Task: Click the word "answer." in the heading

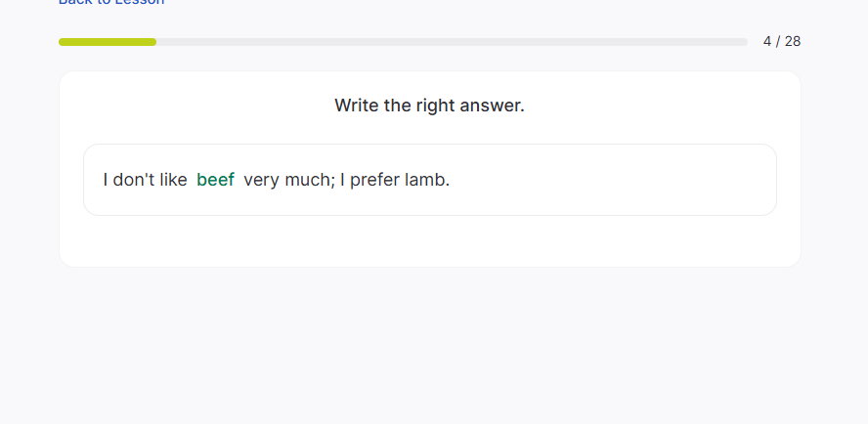Action: tap(496, 106)
